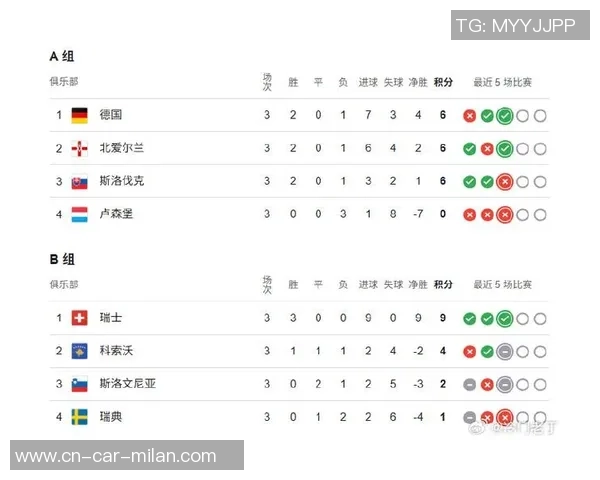Click the B 组 group heading
Screen dimensions: 600x480
pyautogui.click(x=62, y=259)
